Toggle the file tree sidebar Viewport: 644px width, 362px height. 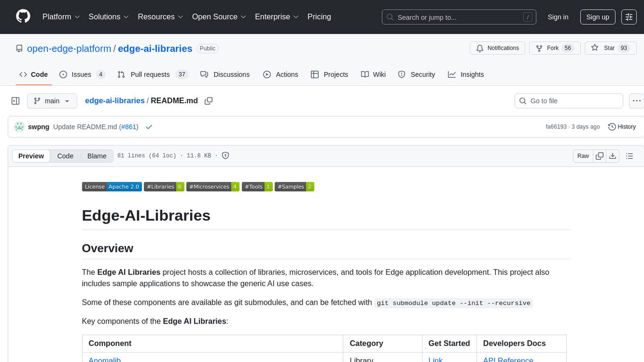coord(16,101)
